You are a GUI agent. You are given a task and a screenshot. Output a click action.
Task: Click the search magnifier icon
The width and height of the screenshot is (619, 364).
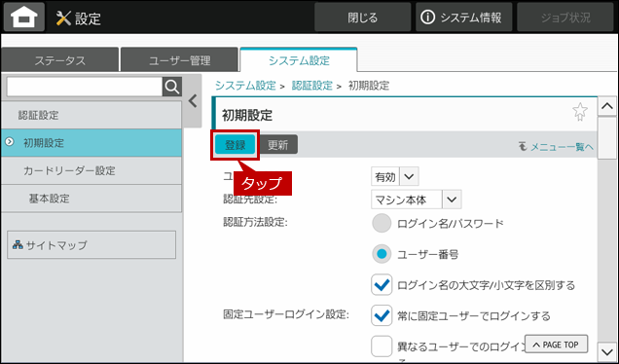[x=172, y=87]
